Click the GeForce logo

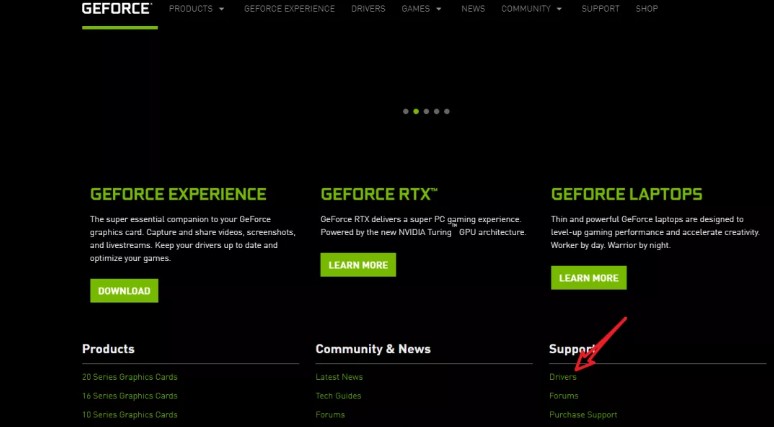117,8
